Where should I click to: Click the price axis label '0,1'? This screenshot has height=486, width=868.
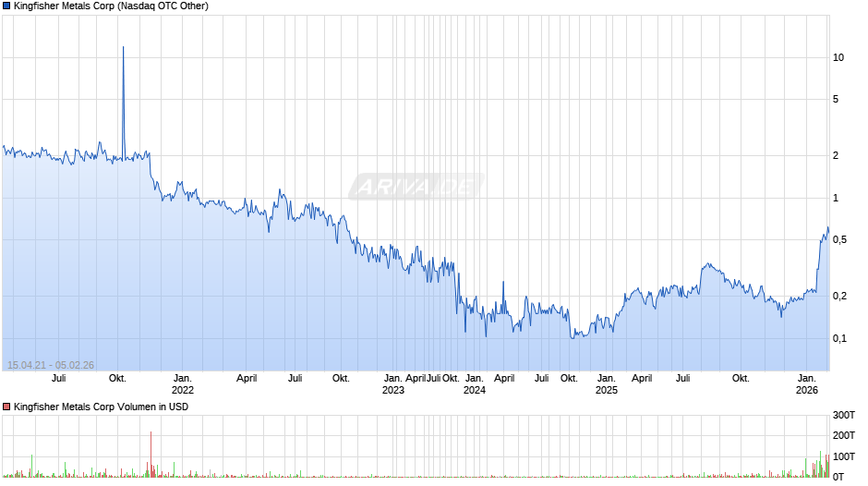click(x=839, y=338)
